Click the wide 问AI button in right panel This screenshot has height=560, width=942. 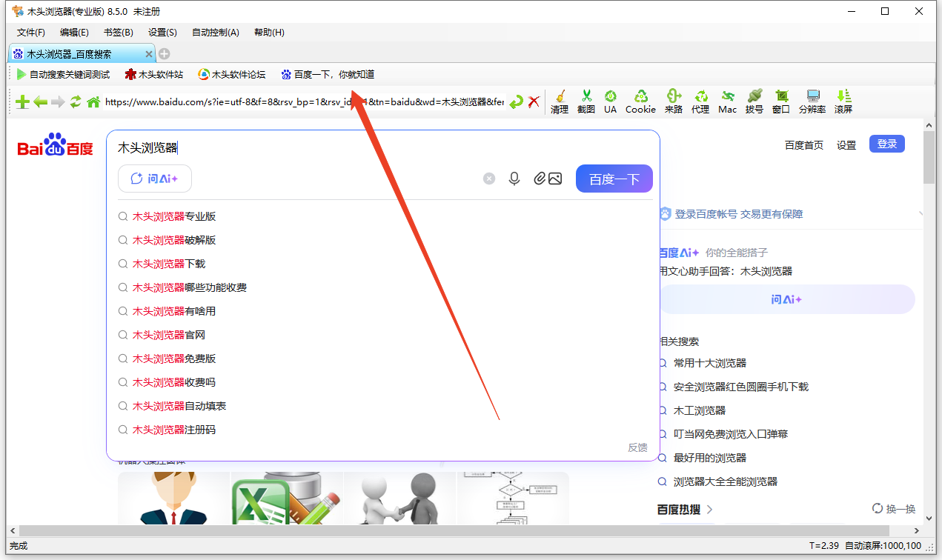pos(787,299)
